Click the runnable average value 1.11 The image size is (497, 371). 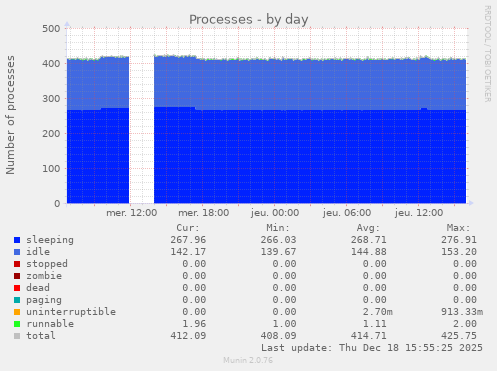point(374,324)
